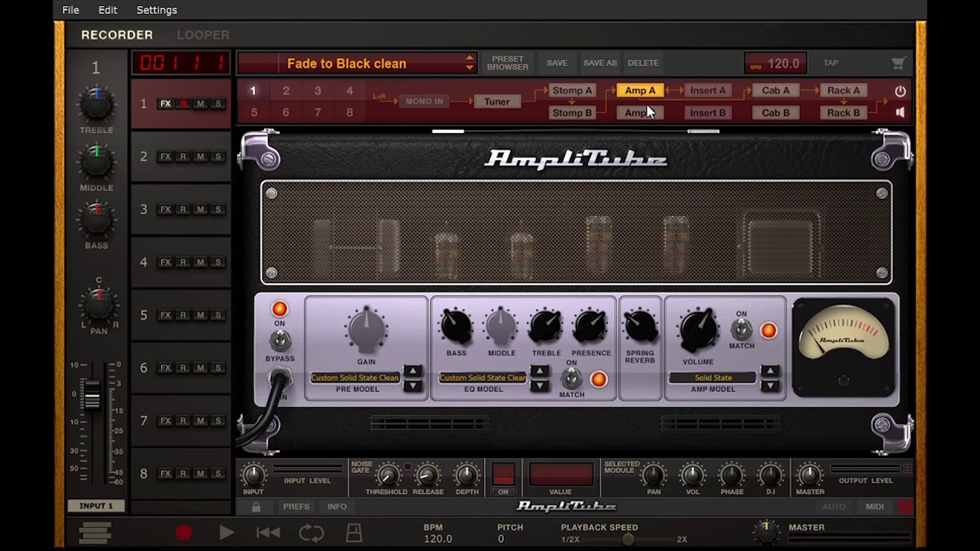Click the PLAYBACK SPEED slider handle

point(628,540)
